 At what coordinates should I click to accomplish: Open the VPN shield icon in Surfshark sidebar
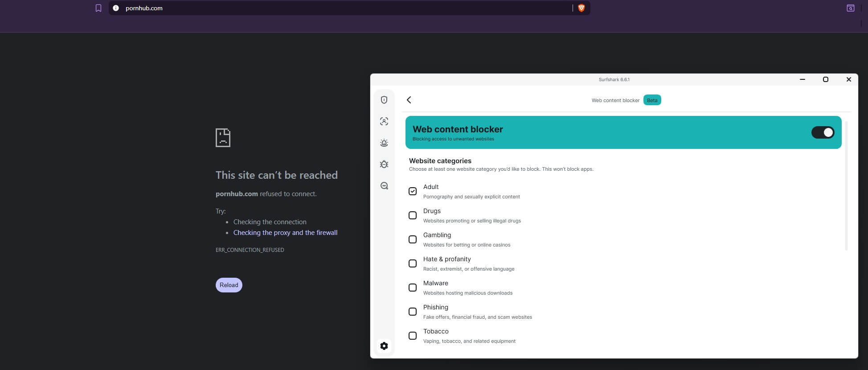pos(384,100)
